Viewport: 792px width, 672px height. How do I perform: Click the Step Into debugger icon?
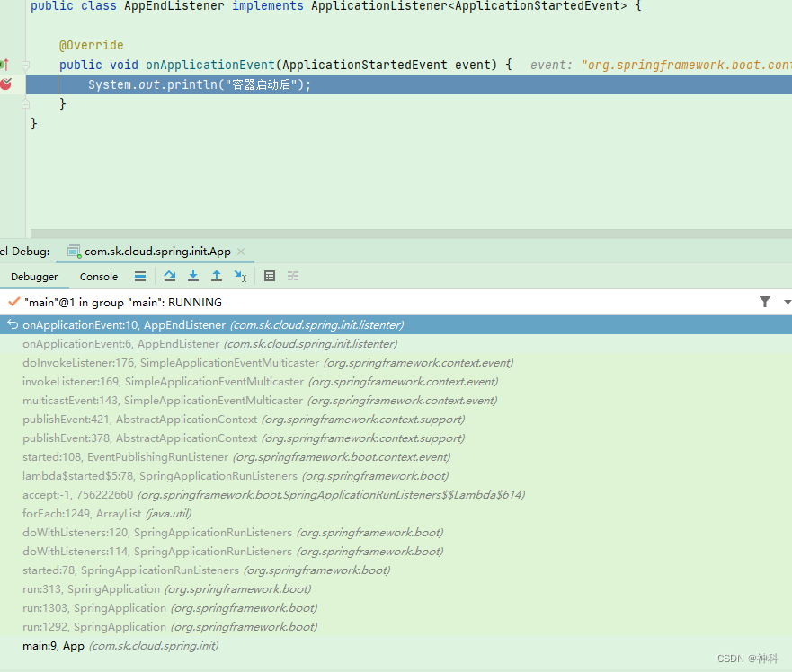pos(193,276)
